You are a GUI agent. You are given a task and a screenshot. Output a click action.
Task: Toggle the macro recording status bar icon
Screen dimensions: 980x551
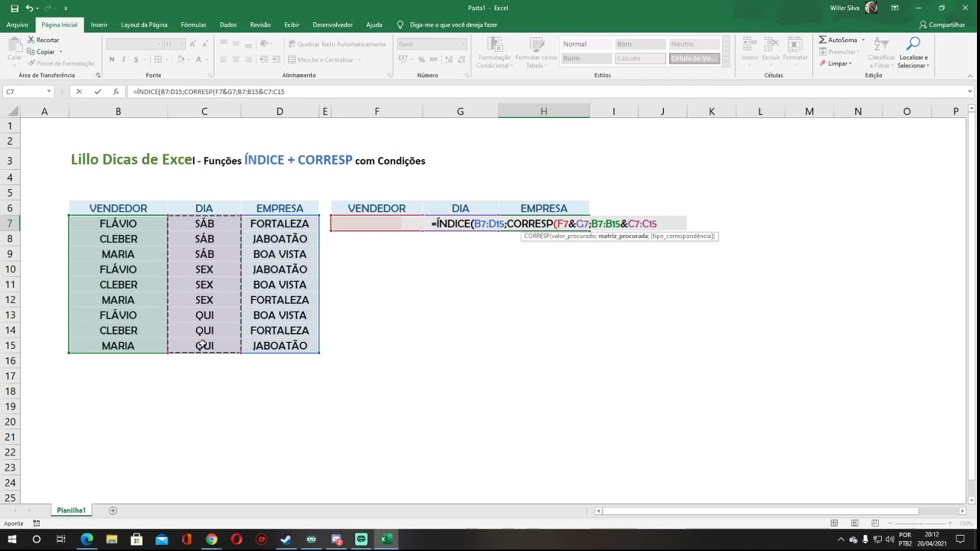(x=36, y=523)
